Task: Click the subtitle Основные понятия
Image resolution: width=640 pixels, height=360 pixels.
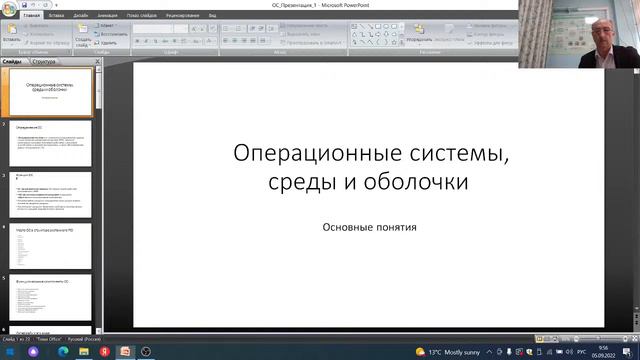Action: click(369, 227)
